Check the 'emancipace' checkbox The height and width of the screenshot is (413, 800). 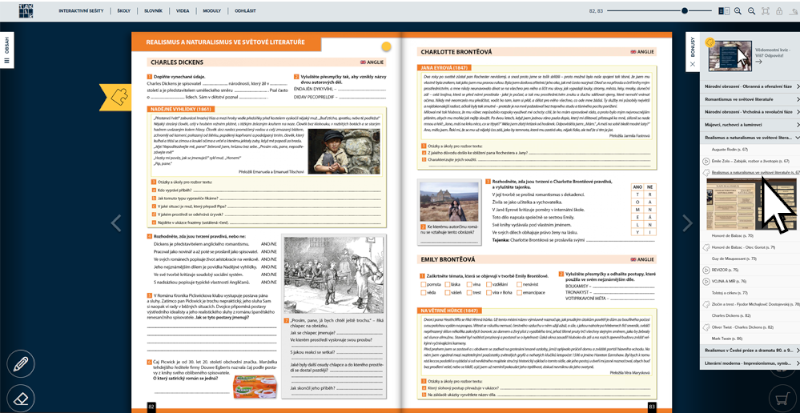pos(519,293)
